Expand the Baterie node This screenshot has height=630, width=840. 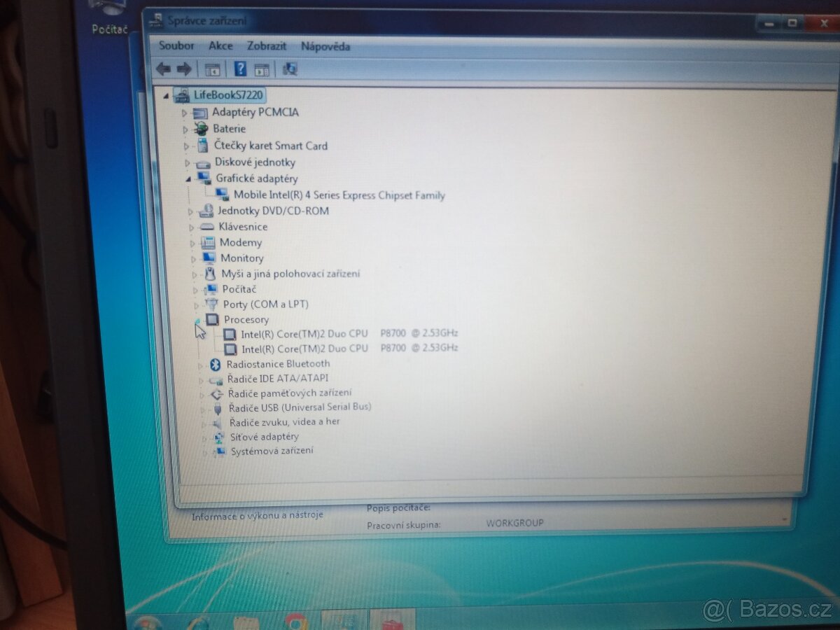coord(185,129)
